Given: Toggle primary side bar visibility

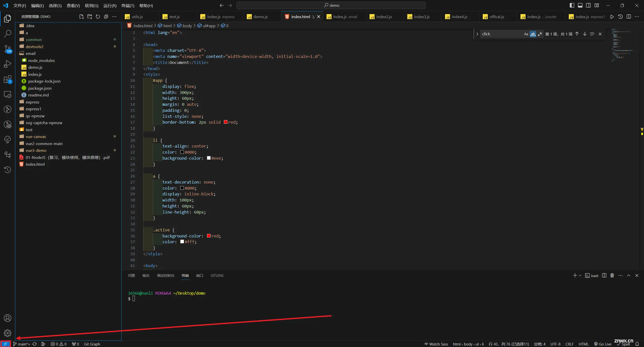Looking at the screenshot, I should click(x=572, y=5).
